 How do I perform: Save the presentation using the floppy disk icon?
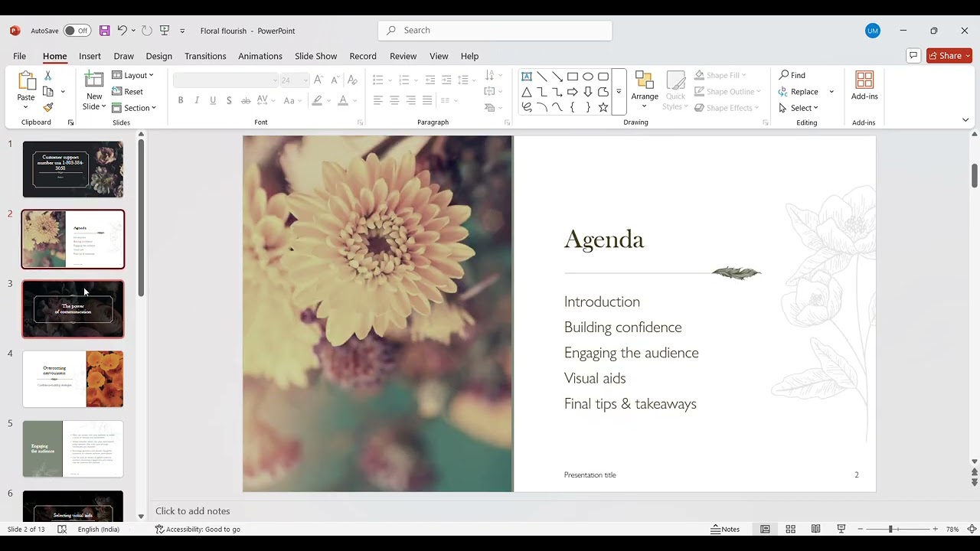[105, 31]
